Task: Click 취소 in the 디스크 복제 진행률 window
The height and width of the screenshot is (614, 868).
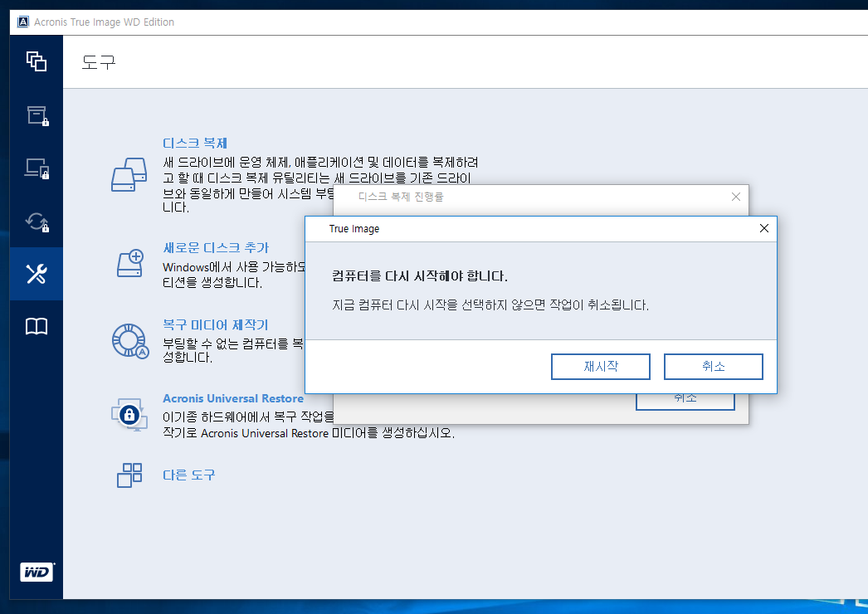Action: tap(685, 401)
